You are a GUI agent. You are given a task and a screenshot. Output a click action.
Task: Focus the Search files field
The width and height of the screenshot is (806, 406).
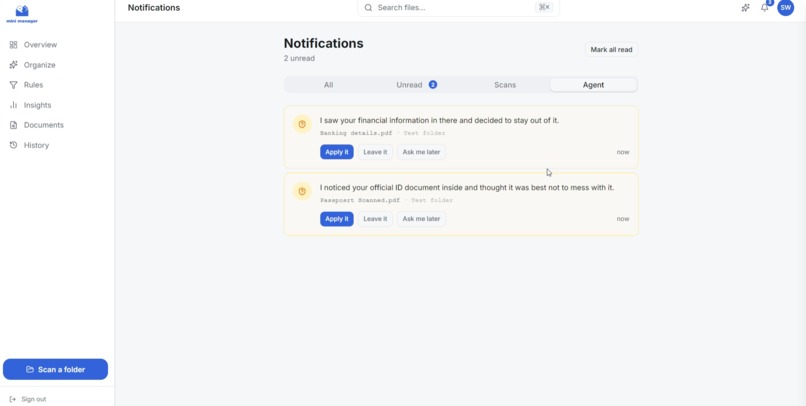coord(458,8)
